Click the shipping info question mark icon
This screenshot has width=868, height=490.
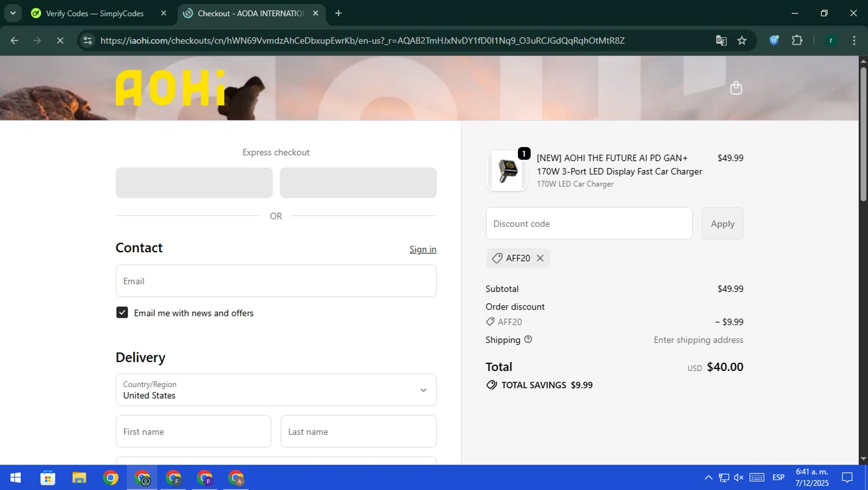coord(528,340)
